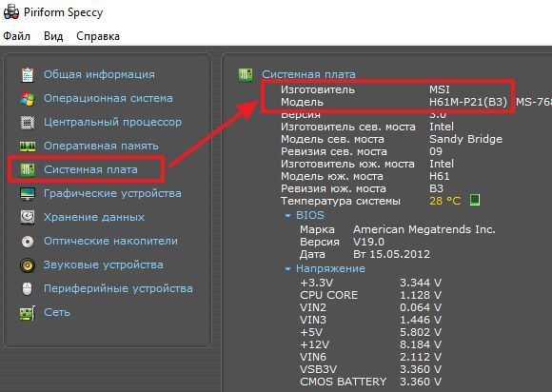Collapse the Напряжение section arrow
Viewport: 552px width, 392px height.
coord(287,269)
